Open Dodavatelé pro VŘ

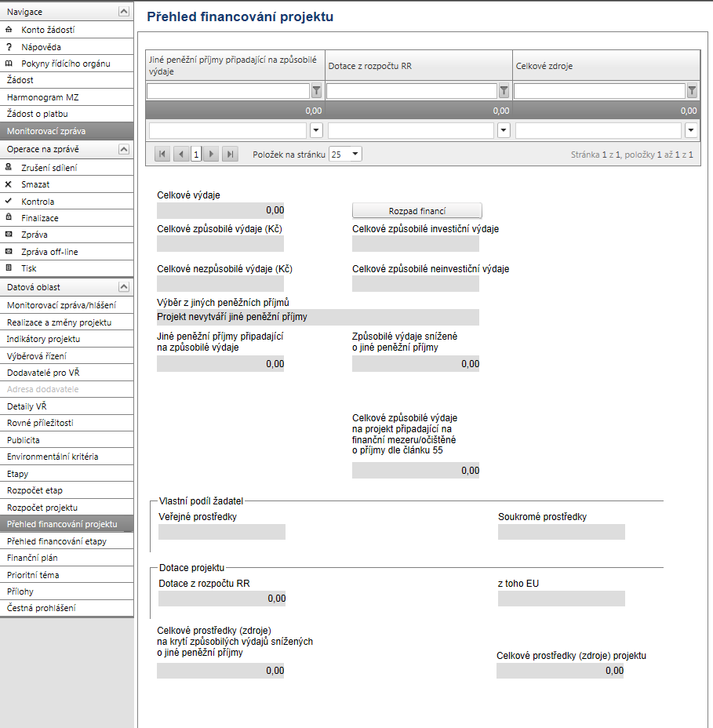[x=67, y=373]
